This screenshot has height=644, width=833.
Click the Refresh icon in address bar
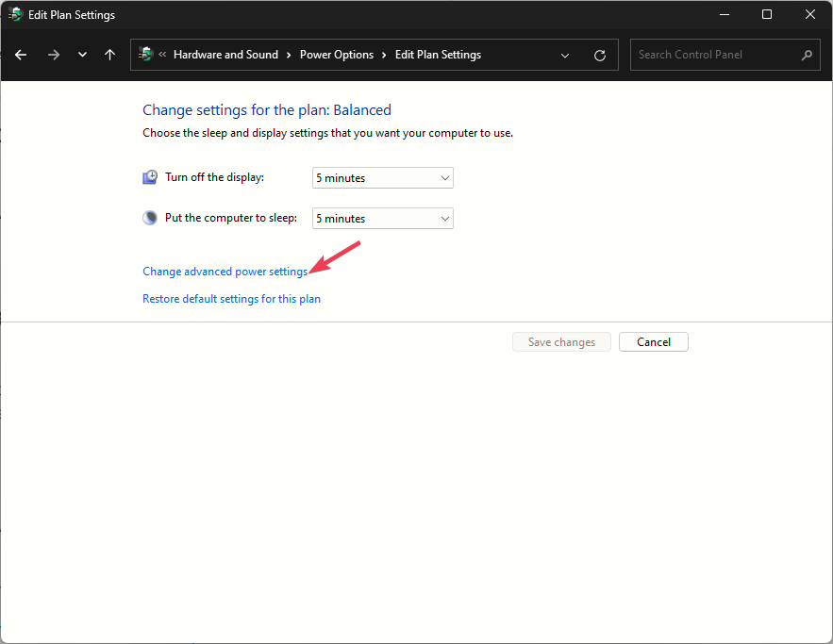[600, 55]
